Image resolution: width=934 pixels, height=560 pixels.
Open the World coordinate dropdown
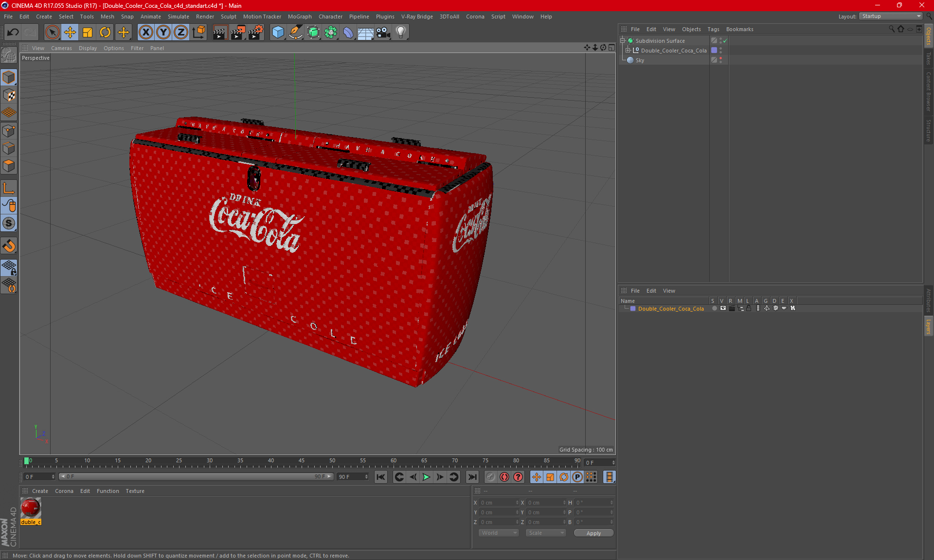(499, 533)
